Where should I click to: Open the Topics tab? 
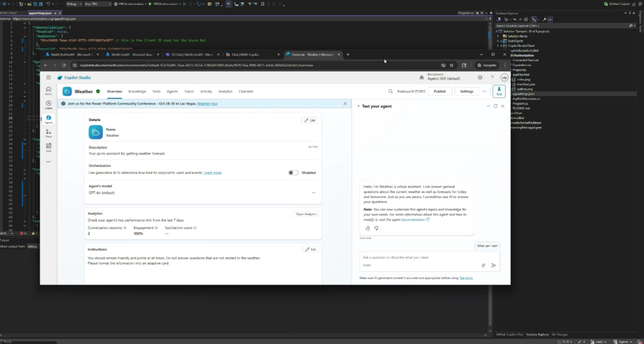pyautogui.click(x=189, y=92)
